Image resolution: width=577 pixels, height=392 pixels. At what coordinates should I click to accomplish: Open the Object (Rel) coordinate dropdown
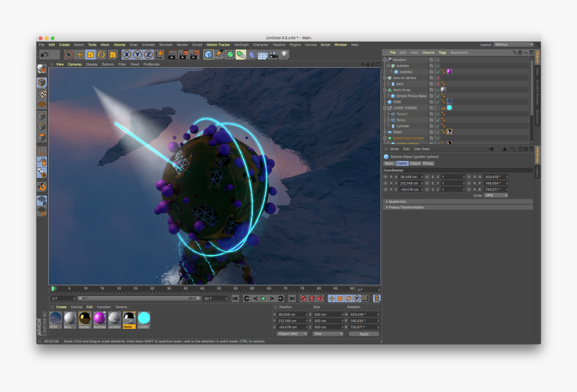pyautogui.click(x=293, y=334)
